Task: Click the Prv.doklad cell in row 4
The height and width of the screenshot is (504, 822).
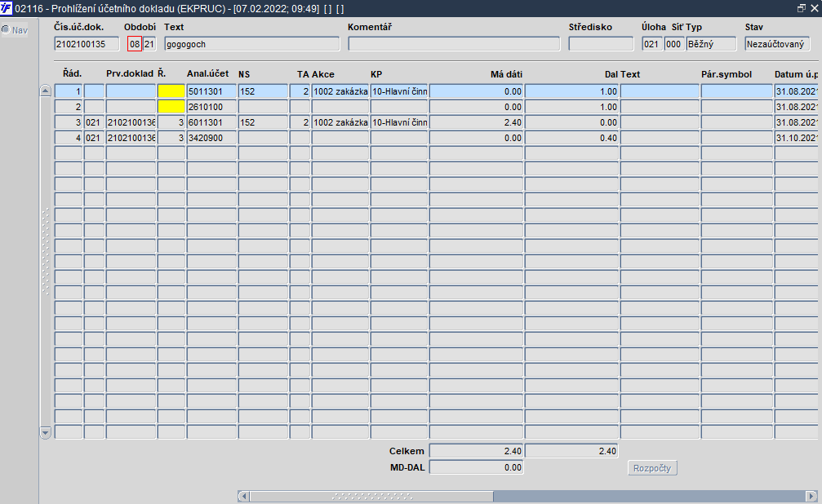Action: pyautogui.click(x=131, y=138)
